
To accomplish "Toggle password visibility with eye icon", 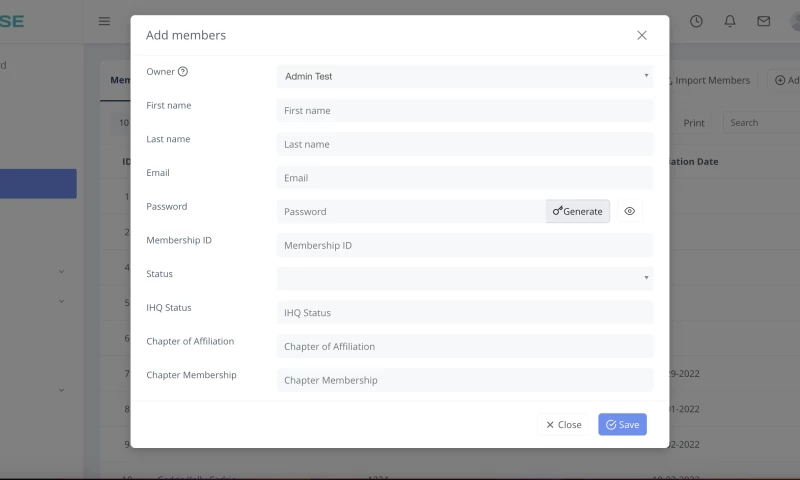I will point(630,211).
